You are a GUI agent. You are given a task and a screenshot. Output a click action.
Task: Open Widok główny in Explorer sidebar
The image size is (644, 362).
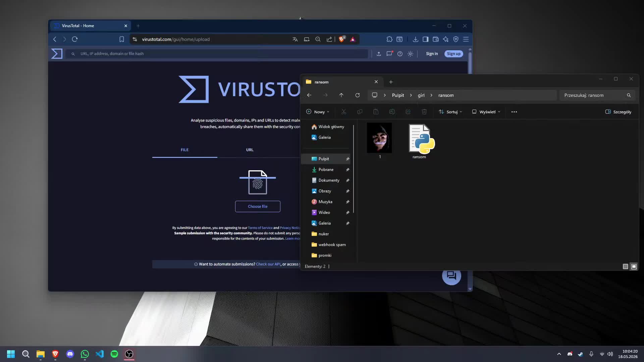pyautogui.click(x=328, y=127)
